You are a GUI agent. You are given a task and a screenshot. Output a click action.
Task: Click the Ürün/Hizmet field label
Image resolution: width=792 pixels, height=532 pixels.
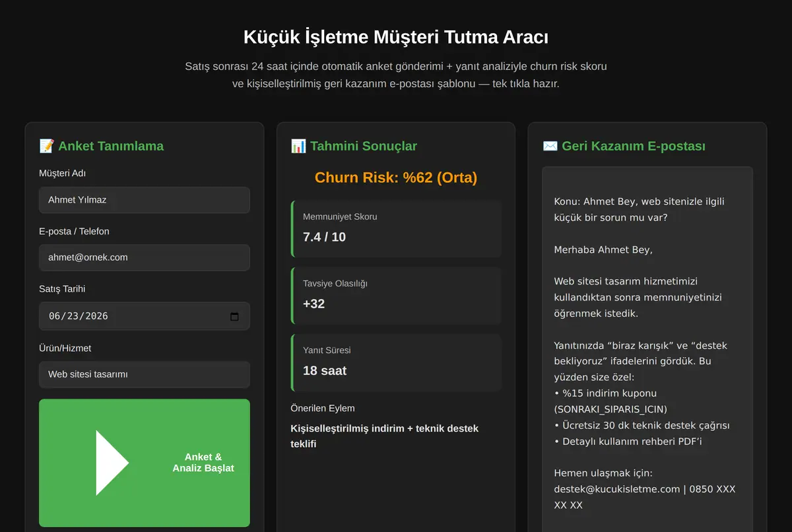coord(65,348)
